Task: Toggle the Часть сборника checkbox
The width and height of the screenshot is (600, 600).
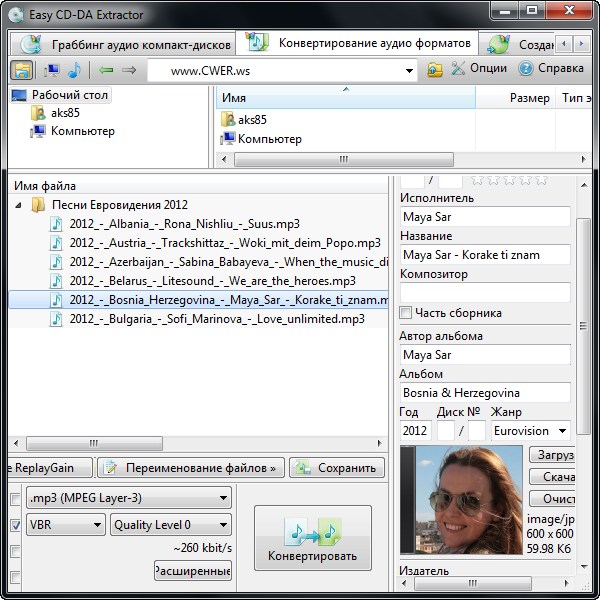Action: click(406, 313)
